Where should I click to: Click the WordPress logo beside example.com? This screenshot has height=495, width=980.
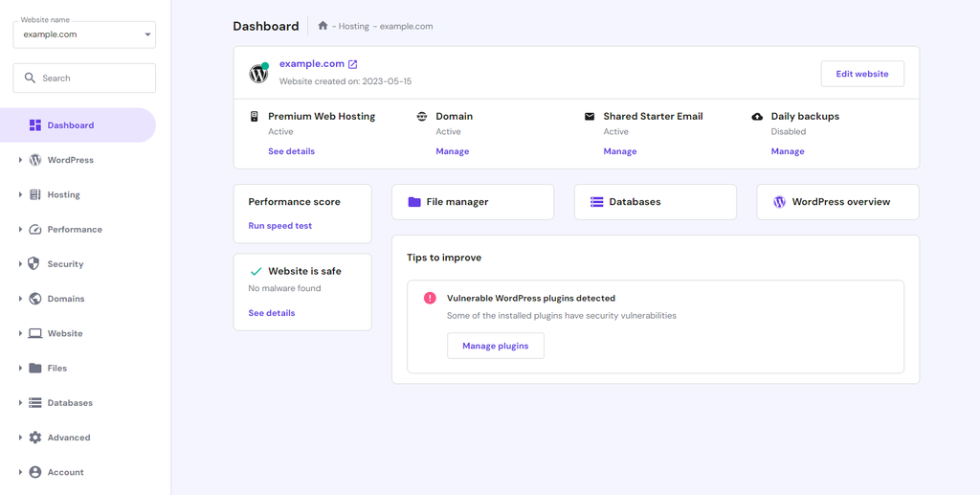pos(258,73)
